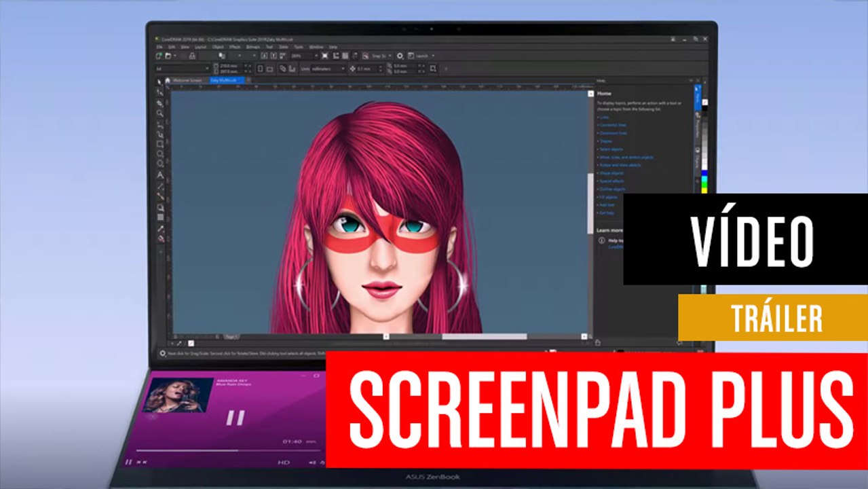Open the Bitmaps menu
The height and width of the screenshot is (489, 868).
coord(252,47)
